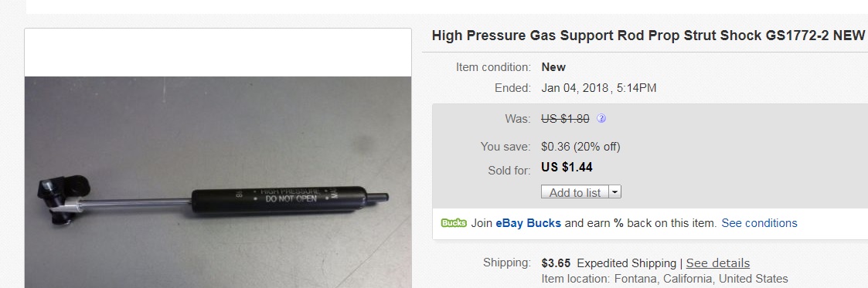The image size is (868, 288).
Task: Click the DO NOT OPEN label on strut
Action: pyautogui.click(x=291, y=198)
